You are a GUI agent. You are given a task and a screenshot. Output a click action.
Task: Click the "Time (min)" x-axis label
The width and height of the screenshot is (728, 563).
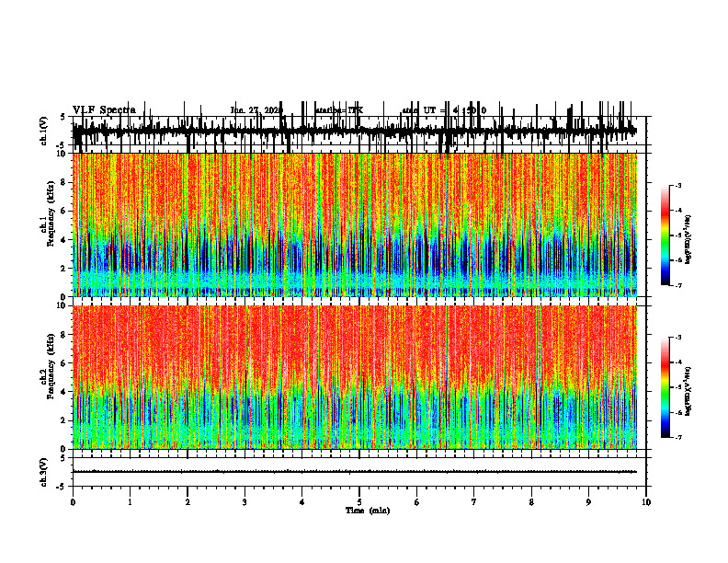click(x=368, y=511)
